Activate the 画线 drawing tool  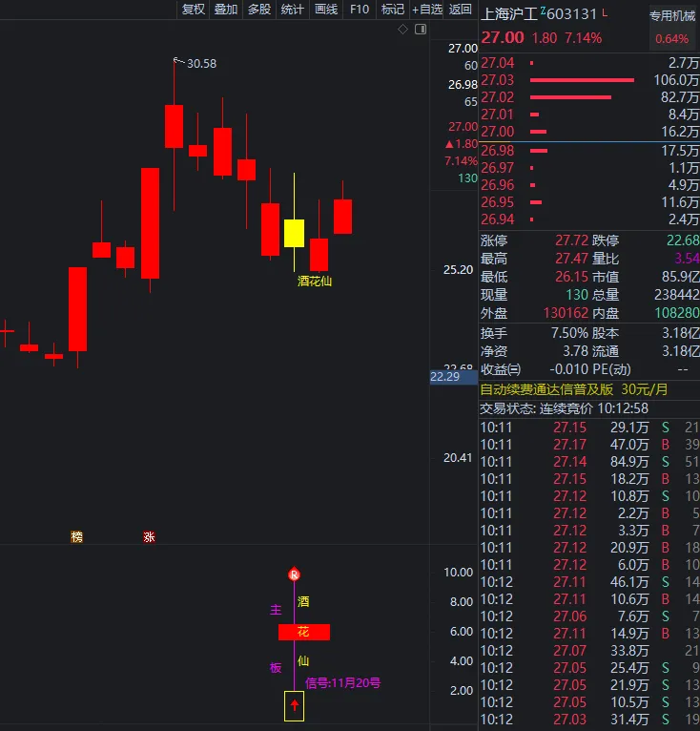coord(326,10)
